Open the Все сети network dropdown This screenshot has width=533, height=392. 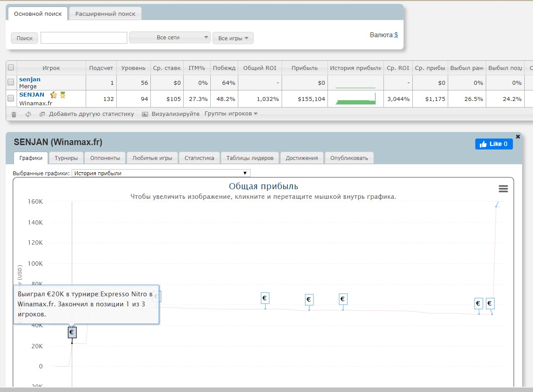[x=170, y=38]
